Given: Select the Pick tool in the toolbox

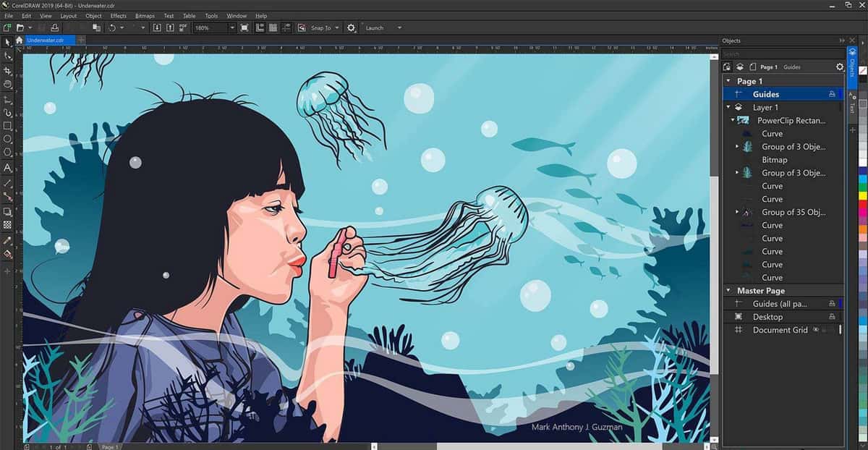Looking at the screenshot, I should point(7,41).
